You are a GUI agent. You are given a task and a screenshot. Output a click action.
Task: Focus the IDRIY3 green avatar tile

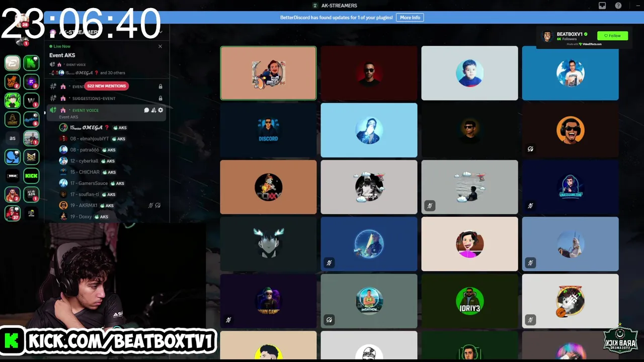469,301
